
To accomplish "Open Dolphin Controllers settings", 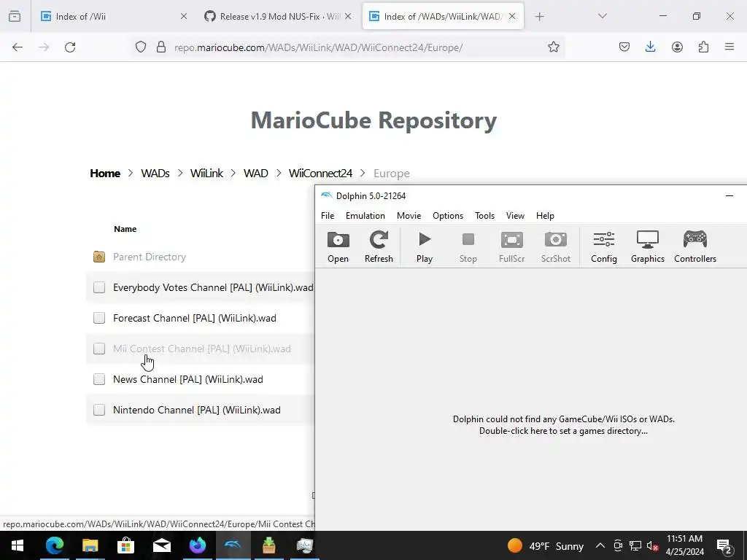I will 695,246.
